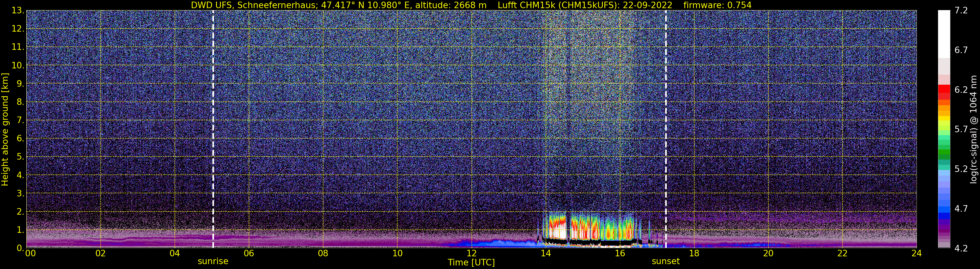Click the 13 tick label on the height axis
Screen dimensions: 980x269
[x=18, y=10]
